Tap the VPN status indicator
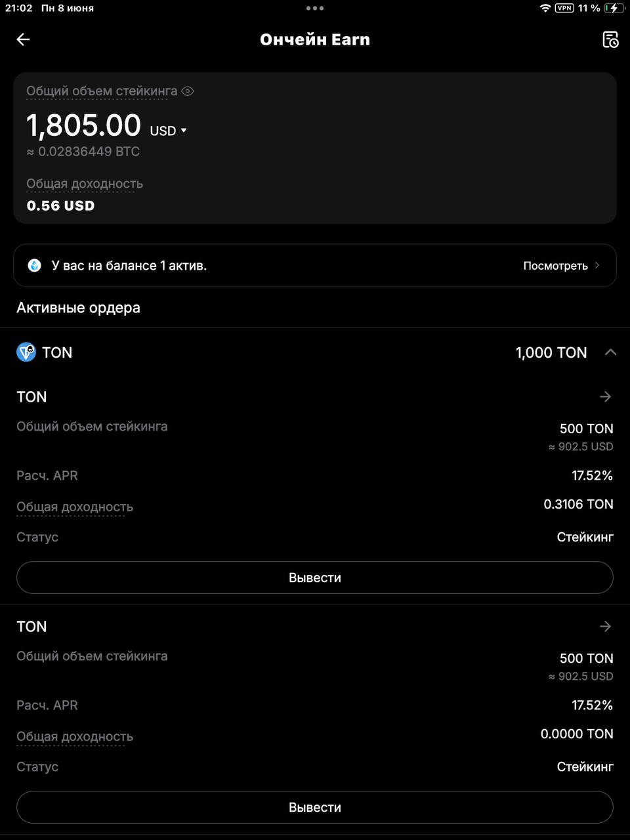Screen dimensions: 630x840 click(x=564, y=8)
